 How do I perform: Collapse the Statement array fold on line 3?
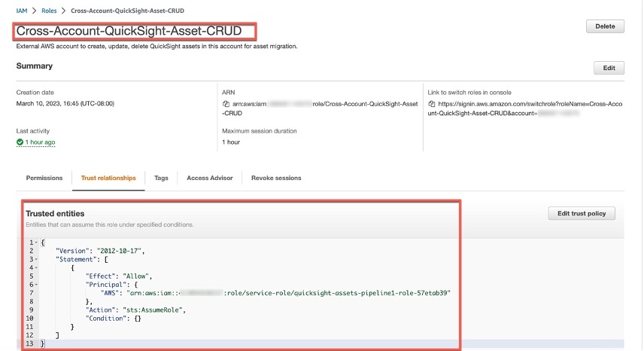point(36,259)
